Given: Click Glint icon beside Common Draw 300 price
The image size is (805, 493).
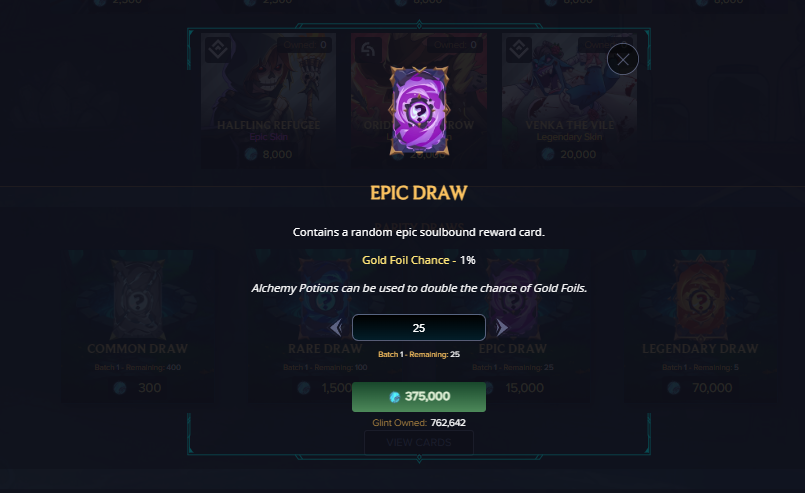Looking at the screenshot, I should (x=120, y=388).
